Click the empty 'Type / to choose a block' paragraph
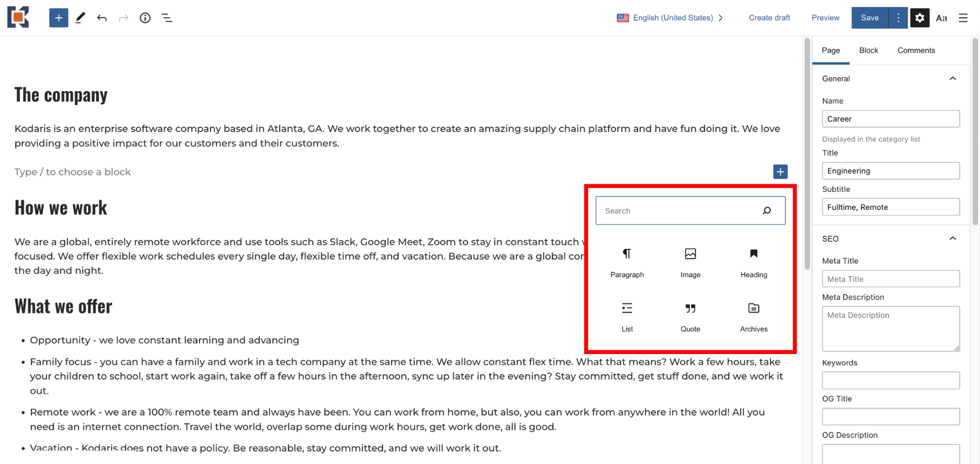 pos(73,172)
